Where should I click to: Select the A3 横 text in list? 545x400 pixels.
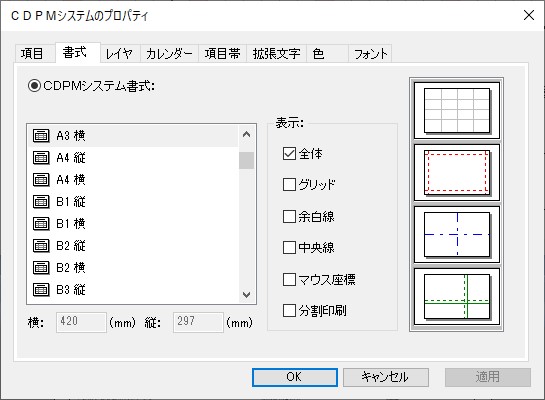[71, 136]
